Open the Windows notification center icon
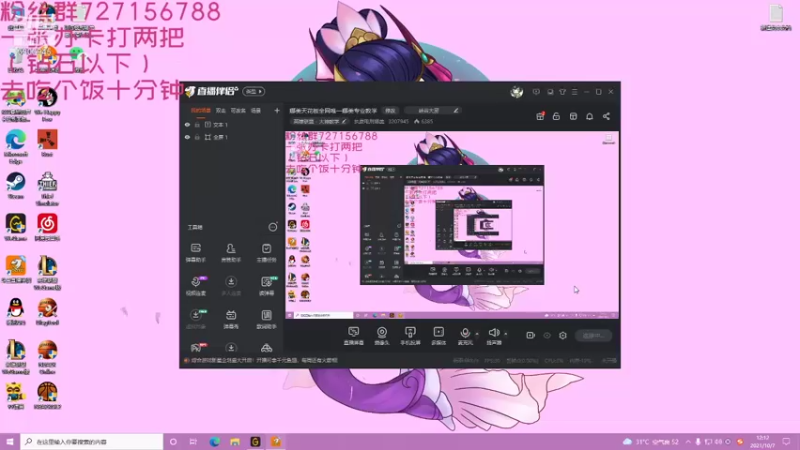The width and height of the screenshot is (800, 450). 787,441
